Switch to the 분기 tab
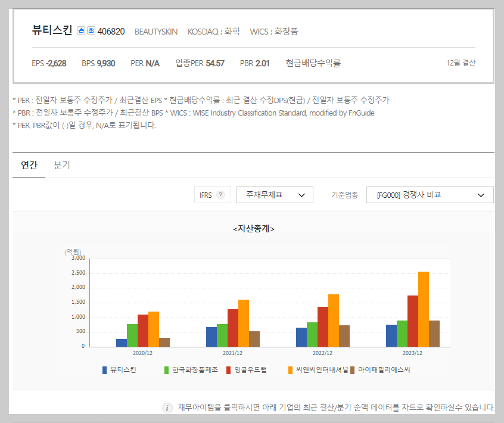Image resolution: width=504 pixels, height=423 pixels. coord(61,165)
